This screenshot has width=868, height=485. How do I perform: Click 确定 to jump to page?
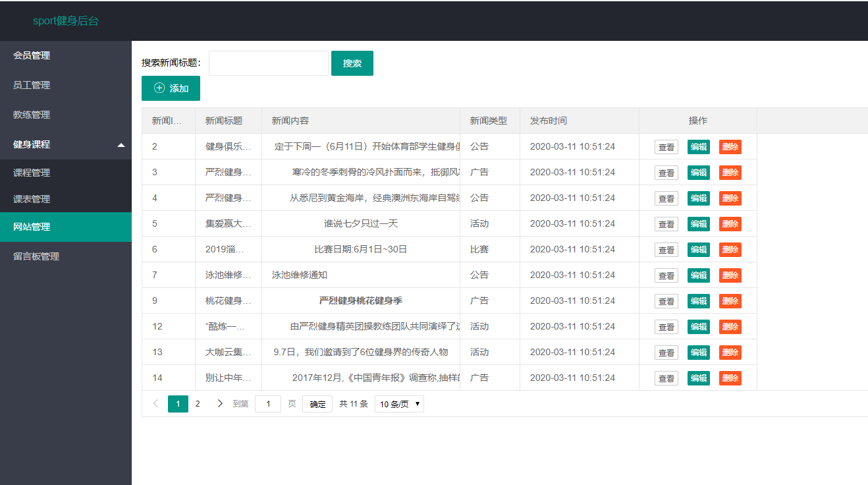coord(317,404)
